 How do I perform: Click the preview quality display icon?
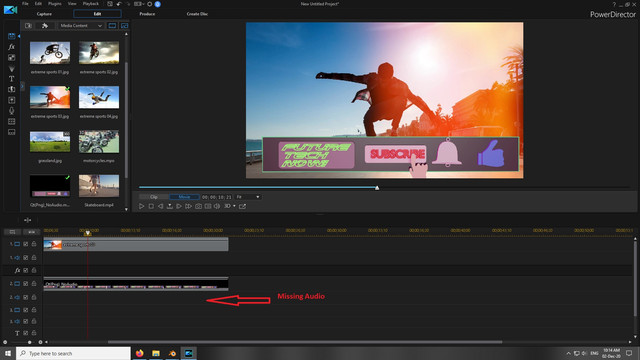tap(208, 207)
